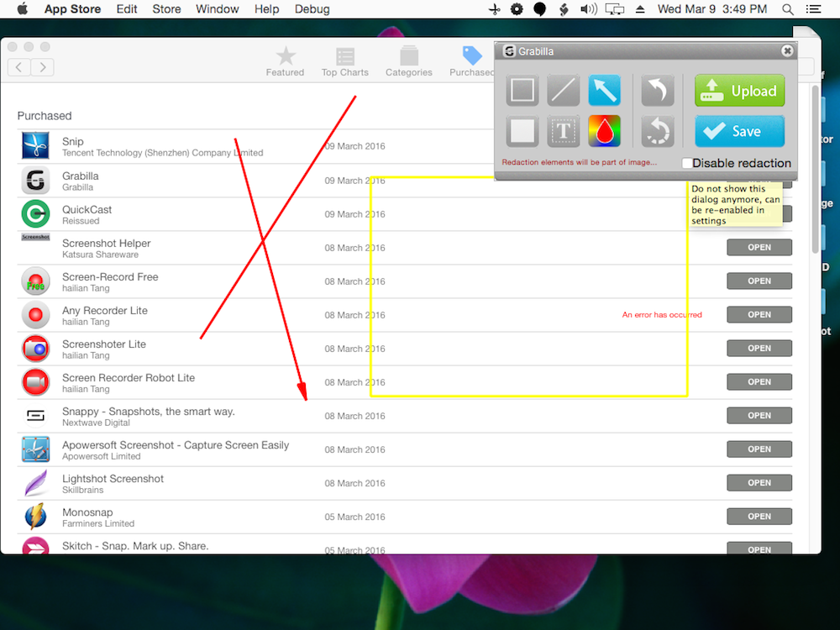Select the line drawing tool in Grabilla

[x=563, y=90]
